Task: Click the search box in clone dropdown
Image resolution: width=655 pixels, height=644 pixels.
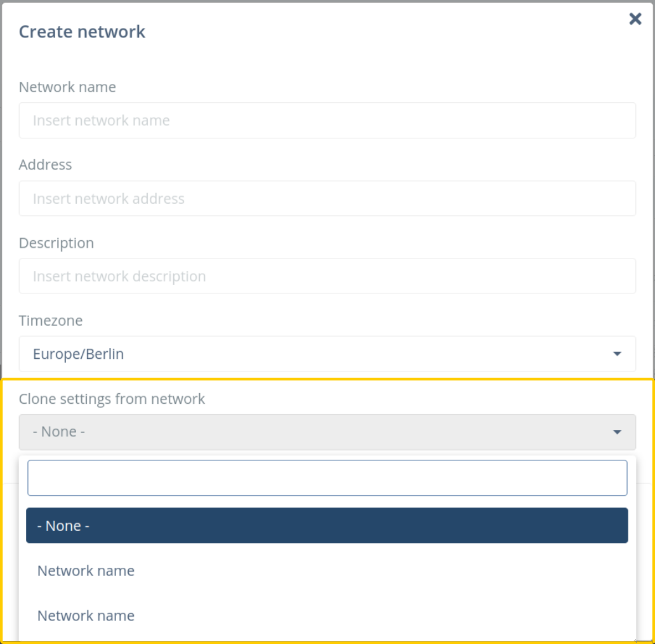Action: 327,478
